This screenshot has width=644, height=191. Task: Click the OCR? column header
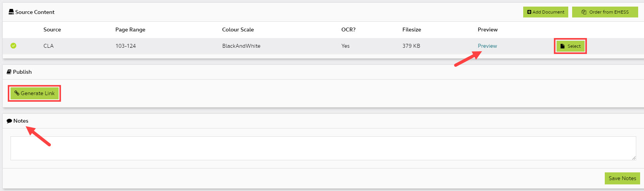348,30
